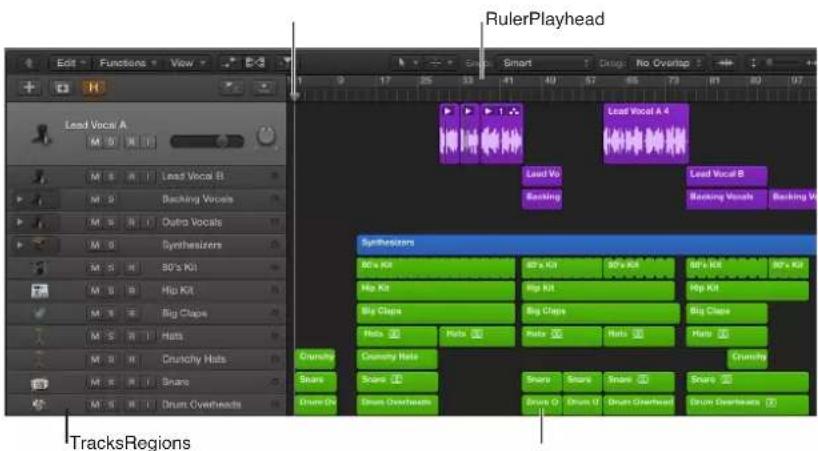Solo the Hip Kit track
818x451 pixels.
[x=111, y=290]
